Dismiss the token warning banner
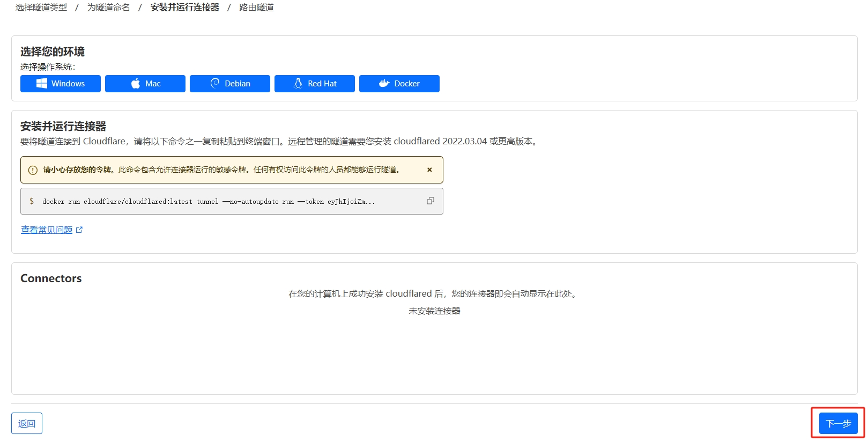Screen dimensions: 868x441 tap(429, 170)
